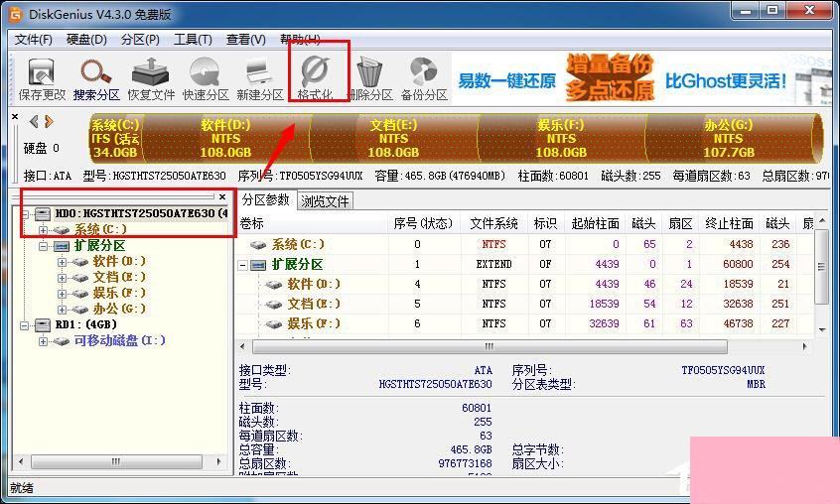Image resolution: width=840 pixels, height=504 pixels.
Task: Expand the 软件(D:) tree node
Action: (x=63, y=262)
